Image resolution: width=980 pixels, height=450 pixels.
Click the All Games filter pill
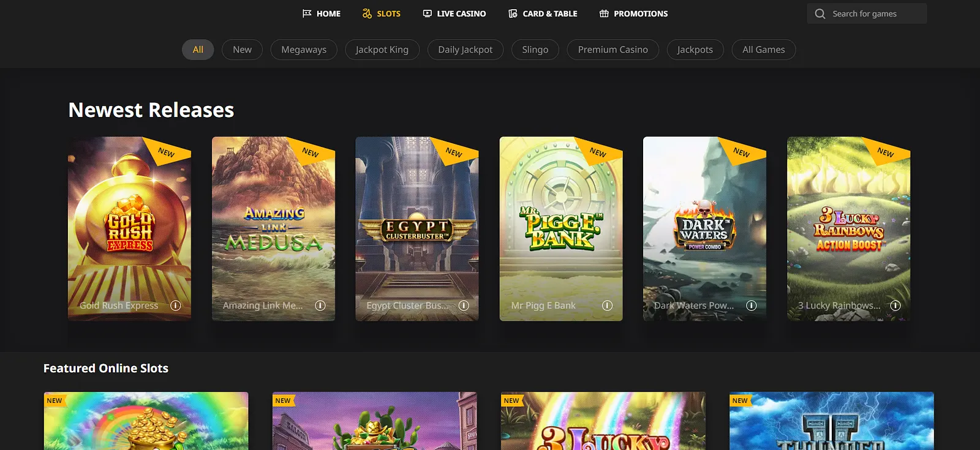[763, 50]
